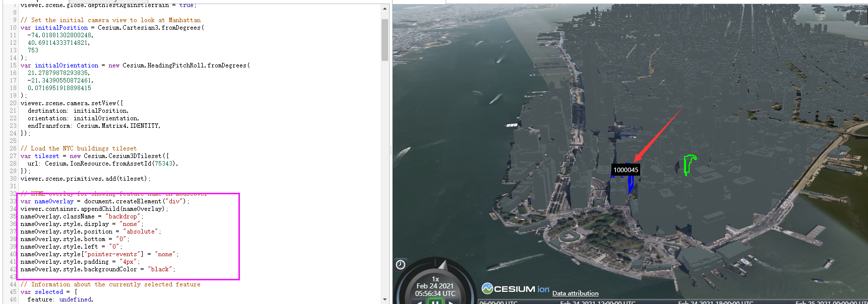The image size is (868, 304).
Task: Click the nameOverlay.style.display = "none" line
Action: (x=82, y=224)
